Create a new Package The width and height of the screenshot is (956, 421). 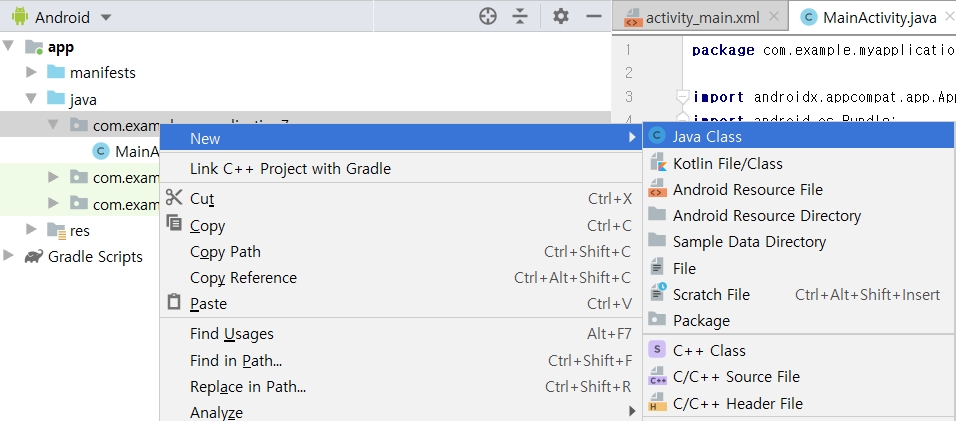pos(799,320)
